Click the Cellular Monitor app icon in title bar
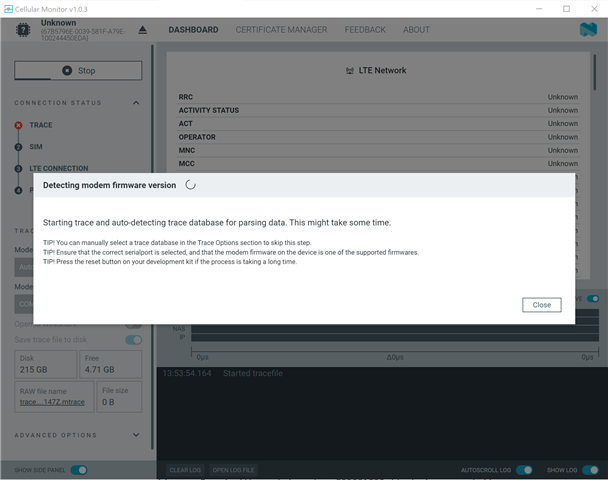This screenshot has height=480, width=608. click(9, 8)
